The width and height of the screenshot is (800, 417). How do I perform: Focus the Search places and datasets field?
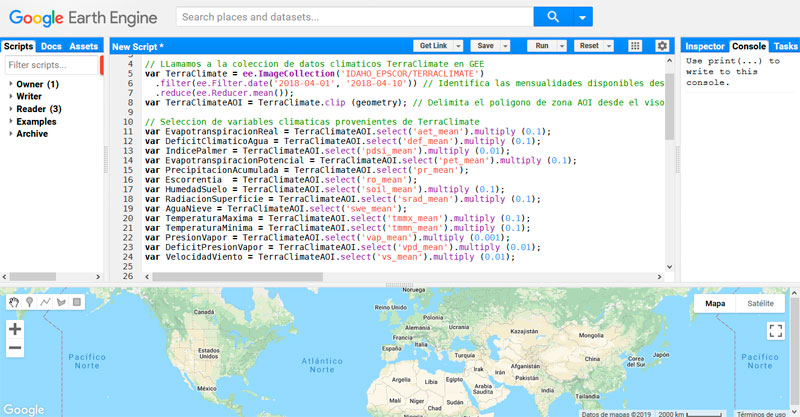click(x=355, y=17)
